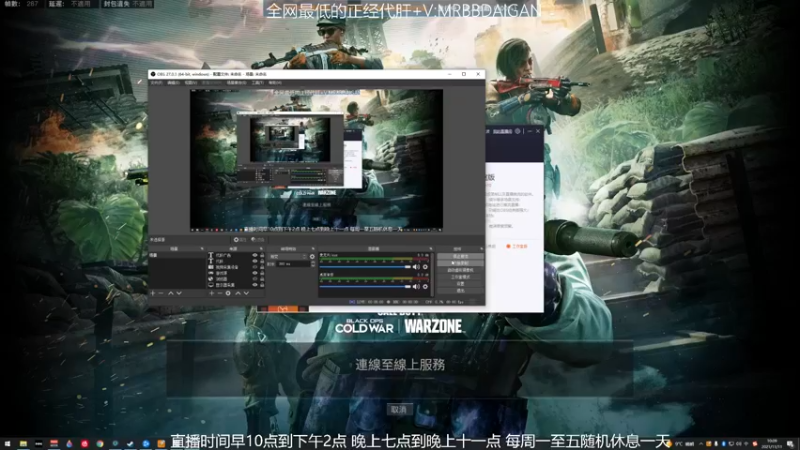Screen dimensions: 800x450
Task: Click the OBS preview canvas
Action: coord(316,160)
